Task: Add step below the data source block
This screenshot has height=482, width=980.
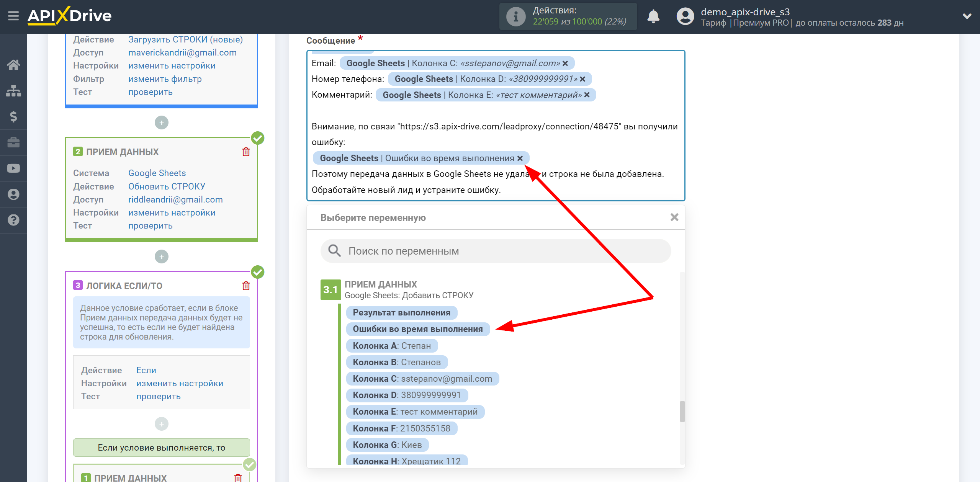Action: pyautogui.click(x=162, y=123)
